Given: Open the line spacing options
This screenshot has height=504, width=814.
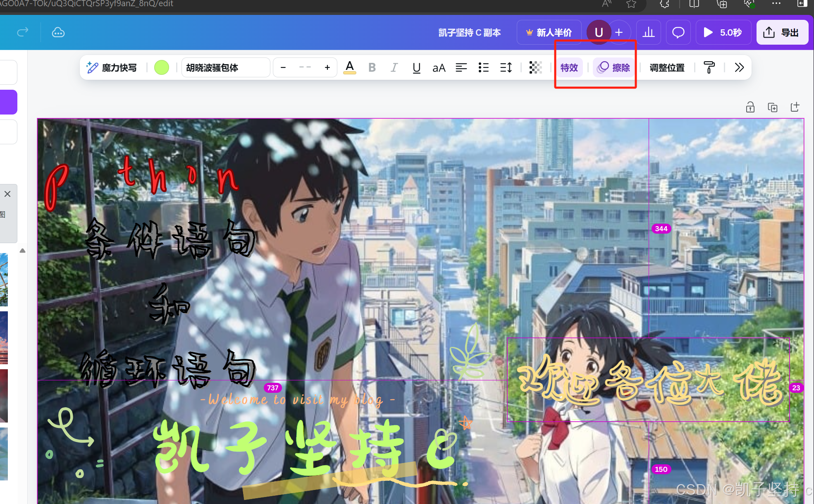Looking at the screenshot, I should [506, 67].
